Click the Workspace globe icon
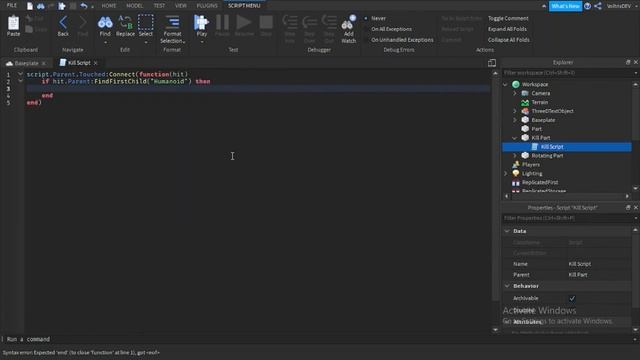The width and height of the screenshot is (640, 360). [x=516, y=84]
